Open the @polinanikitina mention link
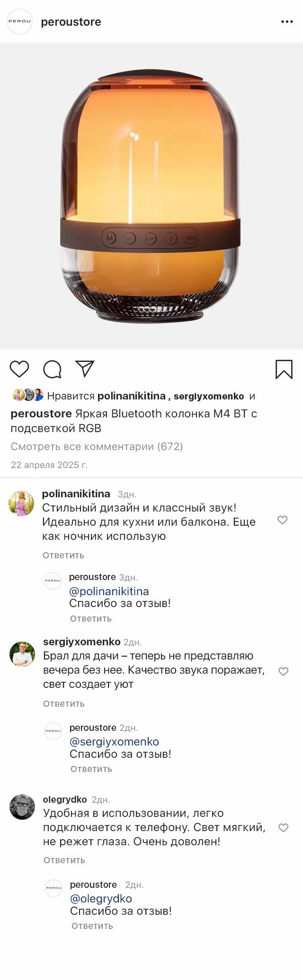 [x=109, y=591]
